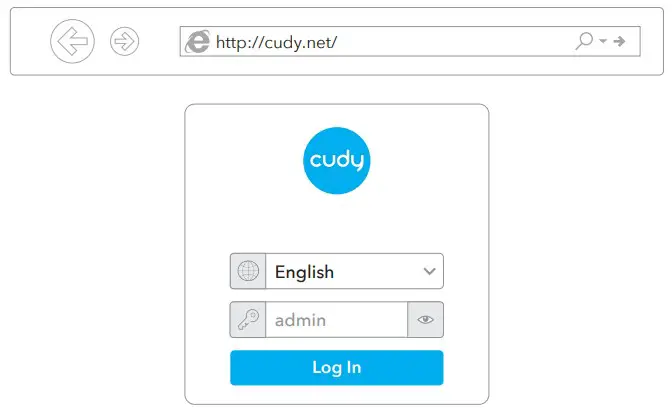Click the globe language icon
The image size is (672, 415).
(x=248, y=271)
